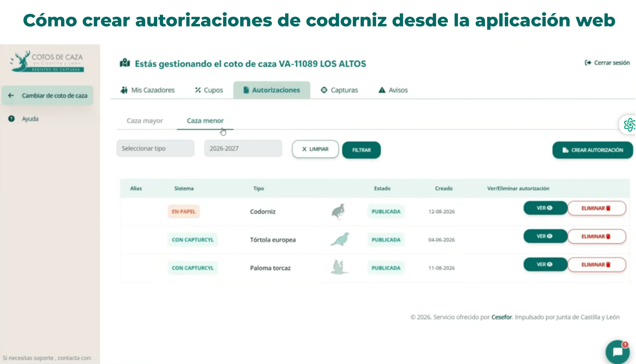View the Paloma torcaz authorization
Screen dimensions: 636x364
point(545,264)
